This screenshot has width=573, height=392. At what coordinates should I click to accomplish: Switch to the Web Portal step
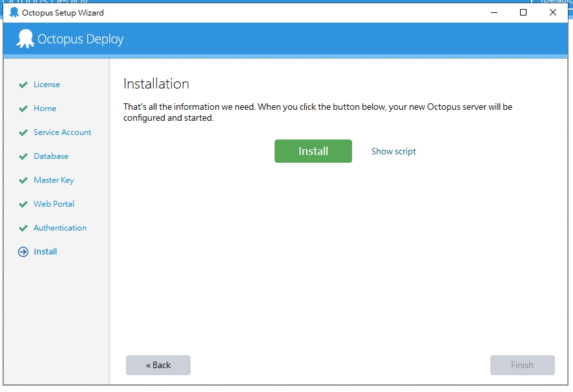click(54, 204)
